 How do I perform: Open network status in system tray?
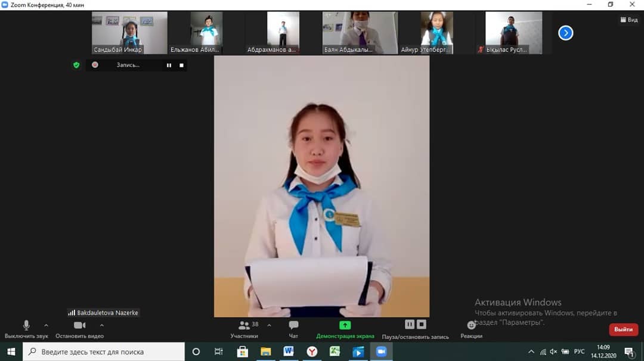coord(543,351)
